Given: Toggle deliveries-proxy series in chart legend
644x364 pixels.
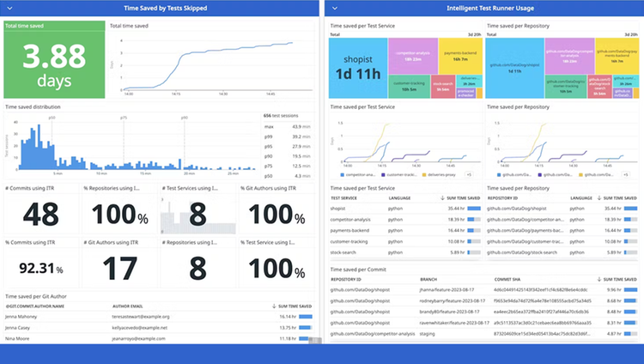Looking at the screenshot, I should click(439, 174).
